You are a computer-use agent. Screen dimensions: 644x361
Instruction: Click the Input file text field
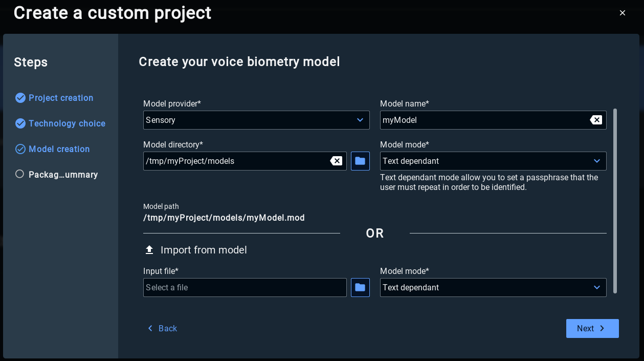click(245, 287)
